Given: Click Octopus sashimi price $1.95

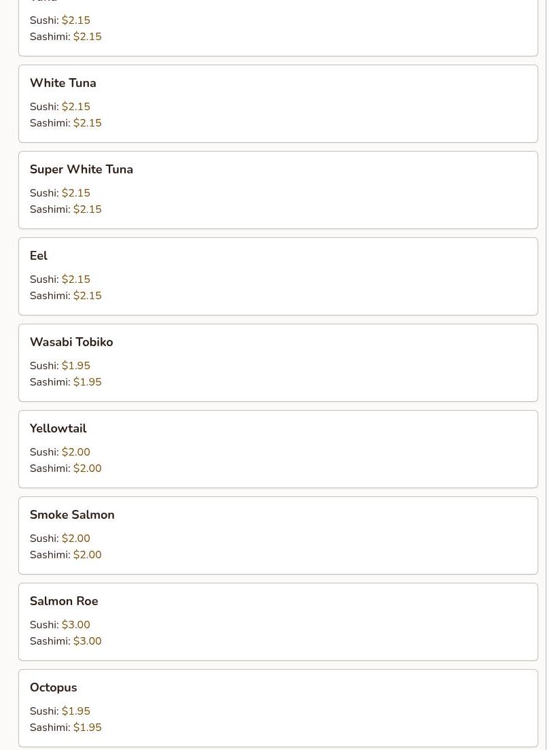Looking at the screenshot, I should point(88,728).
